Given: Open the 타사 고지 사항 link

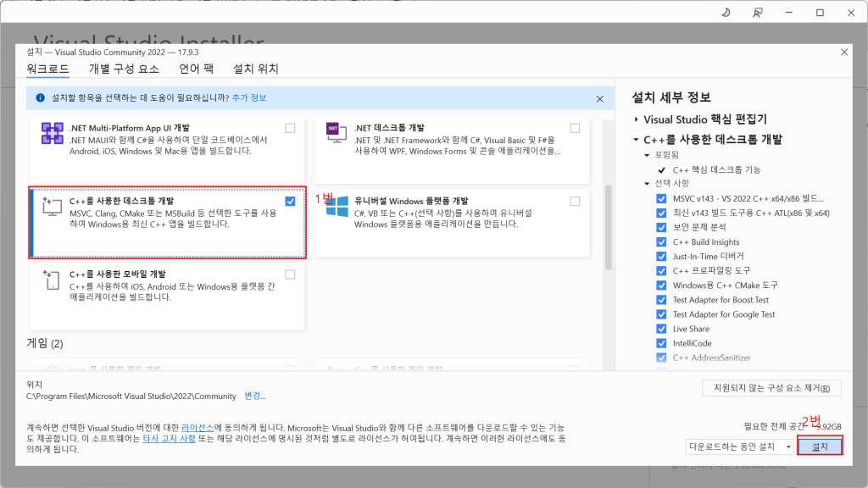Looking at the screenshot, I should (x=170, y=439).
